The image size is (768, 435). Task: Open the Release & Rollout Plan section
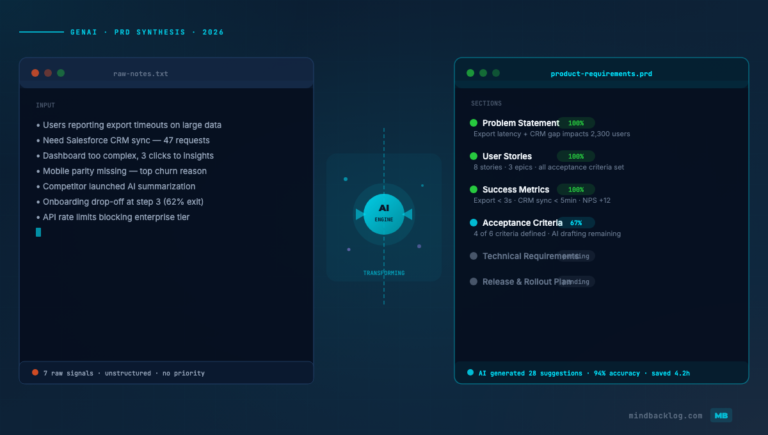coord(527,282)
